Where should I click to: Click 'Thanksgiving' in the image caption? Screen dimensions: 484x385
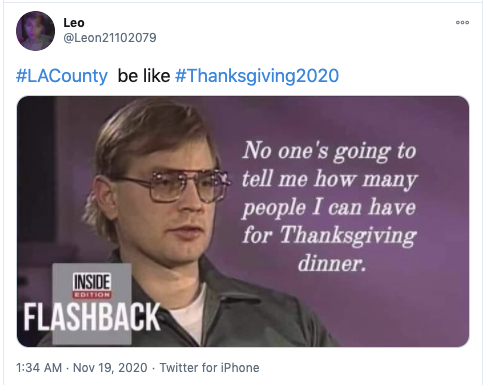[348, 236]
